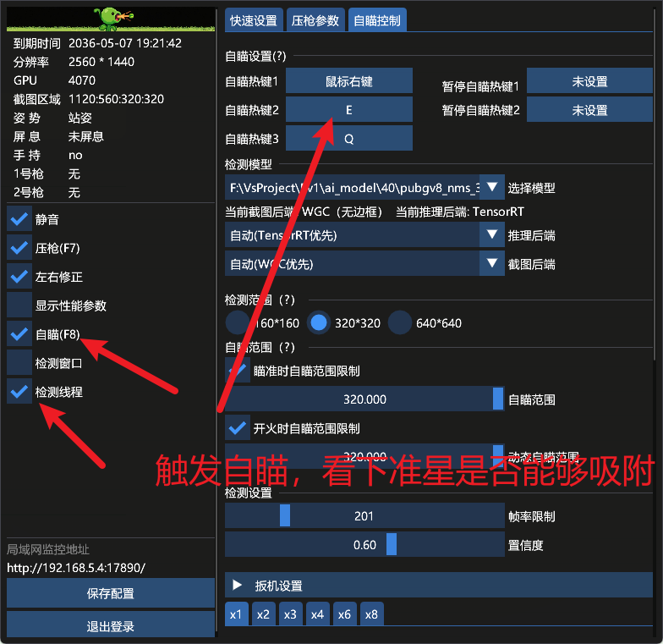
Task: Click the 检测范围 (?) help label
Action: pos(260,300)
